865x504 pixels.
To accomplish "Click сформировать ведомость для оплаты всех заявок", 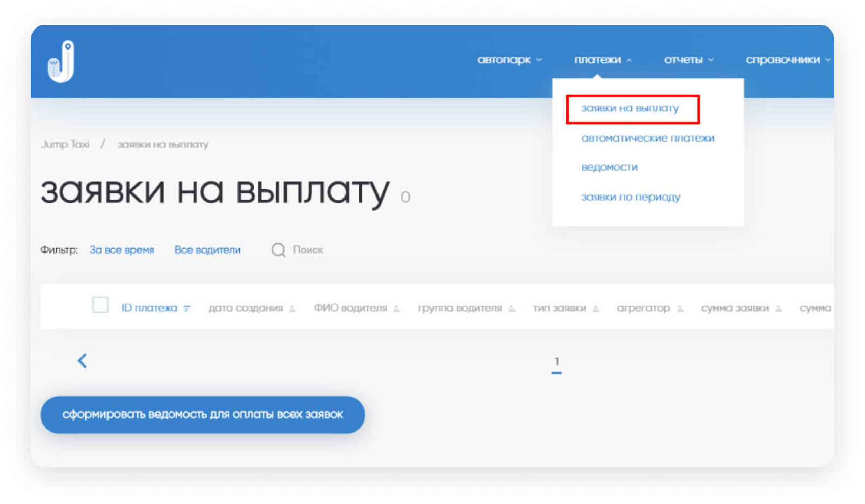I will [203, 415].
